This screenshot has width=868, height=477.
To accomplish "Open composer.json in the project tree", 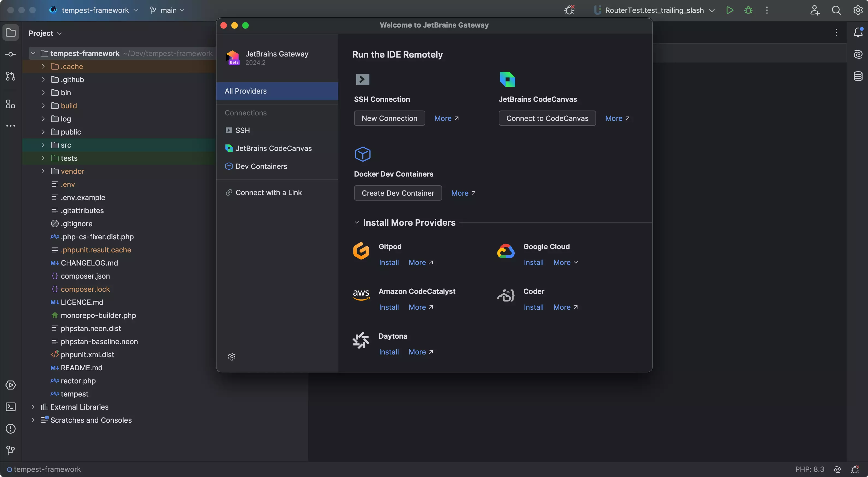I will tap(85, 276).
